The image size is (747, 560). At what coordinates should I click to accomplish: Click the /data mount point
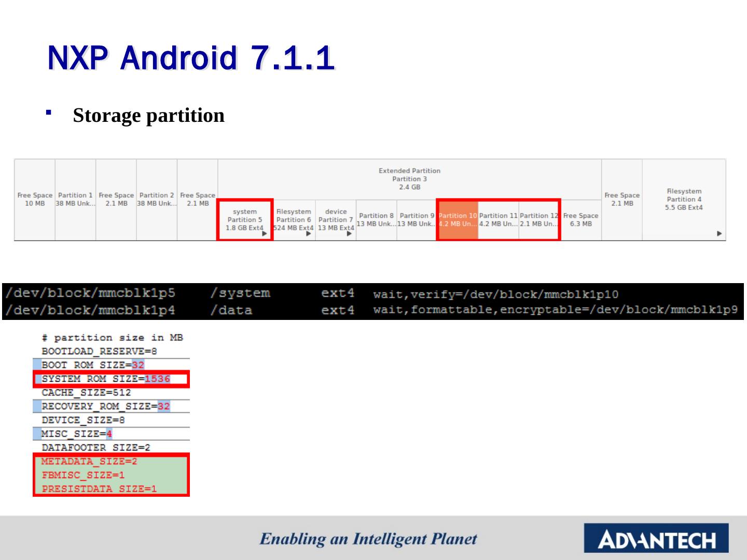point(231,310)
